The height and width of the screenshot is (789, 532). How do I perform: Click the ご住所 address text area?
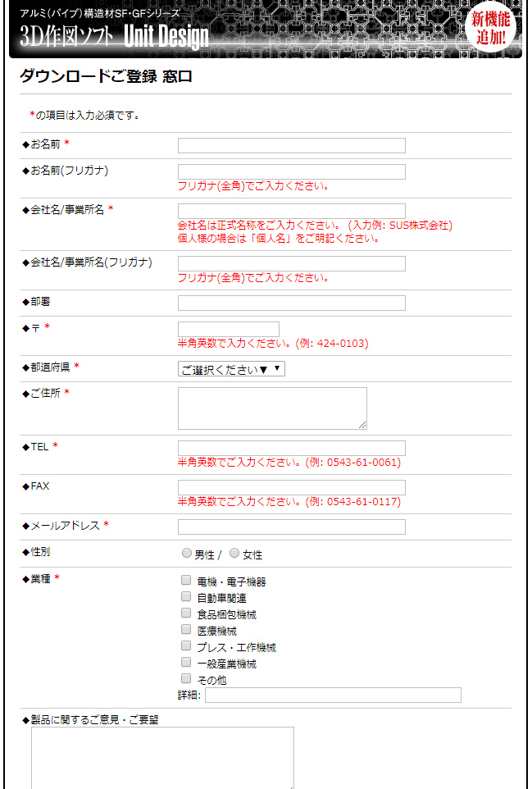click(x=272, y=408)
